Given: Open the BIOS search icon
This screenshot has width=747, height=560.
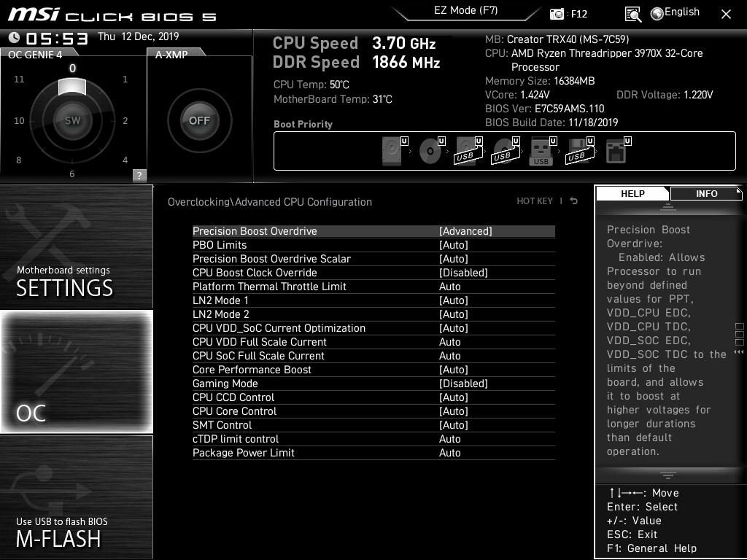Looking at the screenshot, I should [x=633, y=14].
